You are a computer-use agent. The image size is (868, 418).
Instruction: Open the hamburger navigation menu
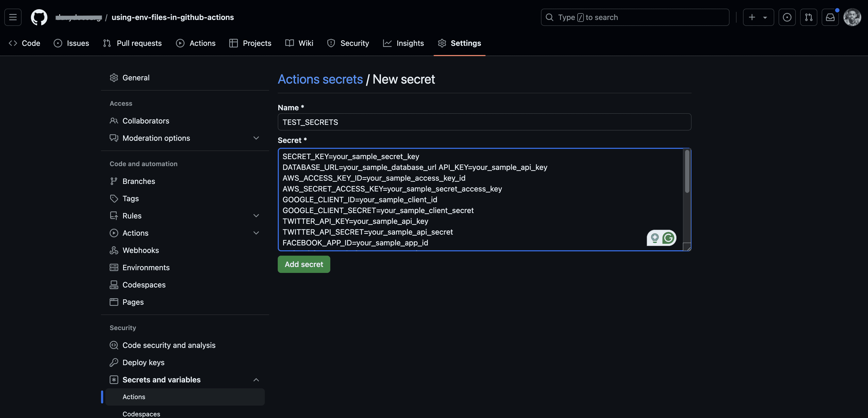click(13, 17)
